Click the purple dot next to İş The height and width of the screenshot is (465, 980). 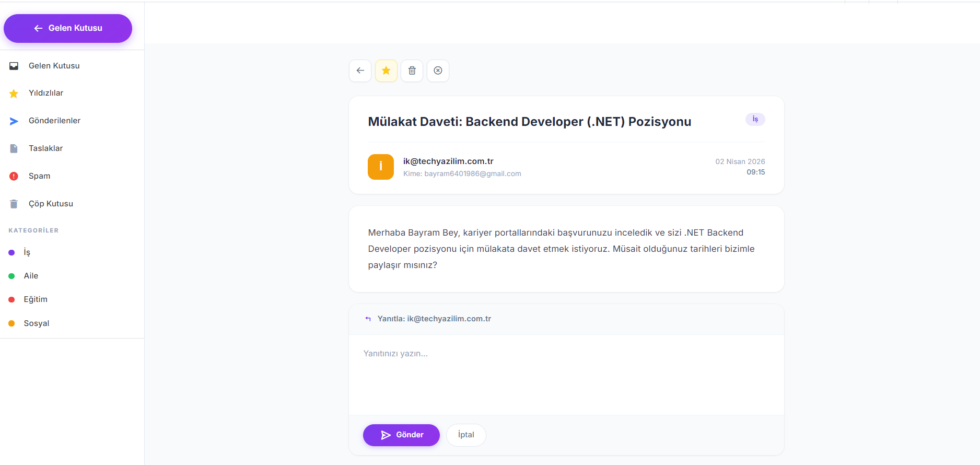click(x=11, y=253)
